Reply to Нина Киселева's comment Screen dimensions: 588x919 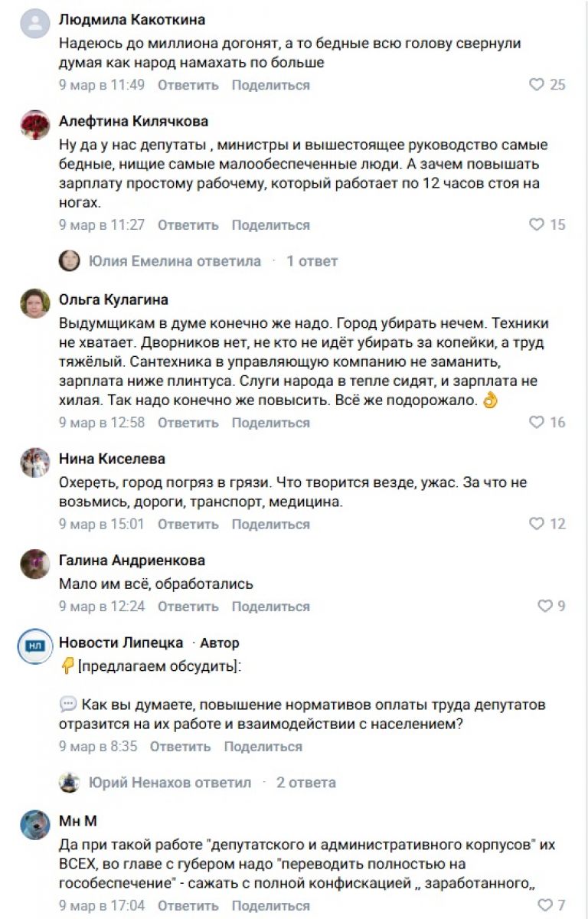pos(188,525)
